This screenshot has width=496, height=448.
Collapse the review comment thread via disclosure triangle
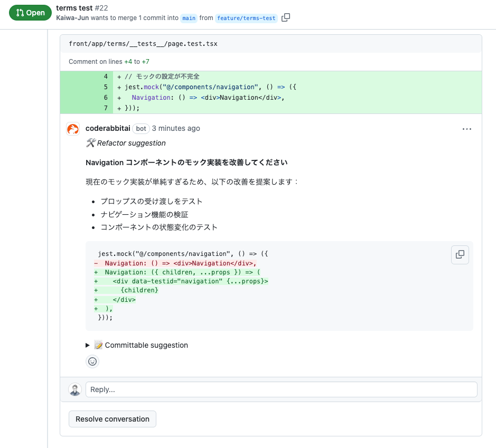pos(87,345)
